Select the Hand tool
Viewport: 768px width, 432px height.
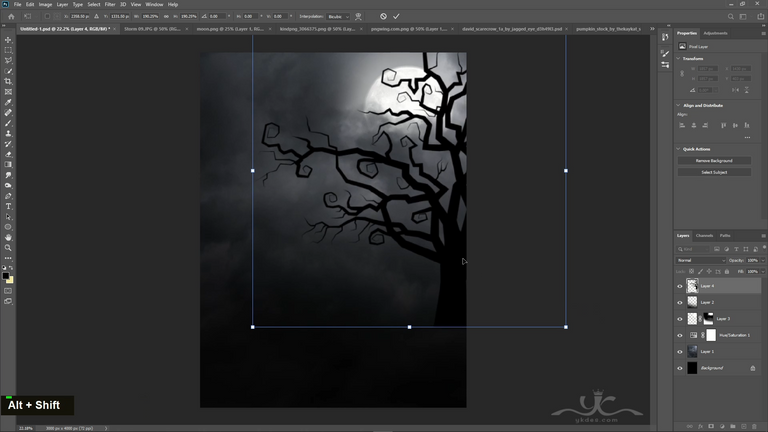(x=8, y=238)
